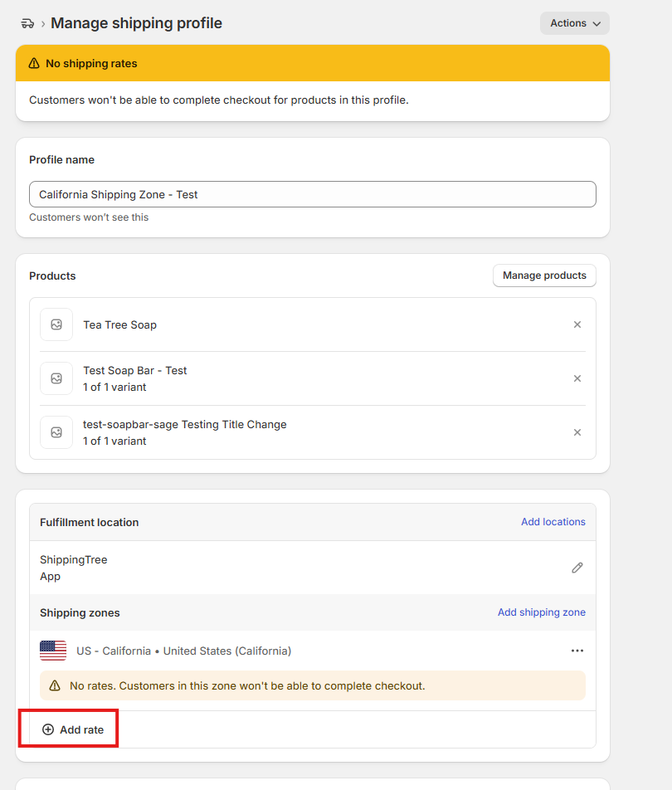Screen dimensions: 672x790
Task: Open US - California zone options menu
Action: (577, 651)
